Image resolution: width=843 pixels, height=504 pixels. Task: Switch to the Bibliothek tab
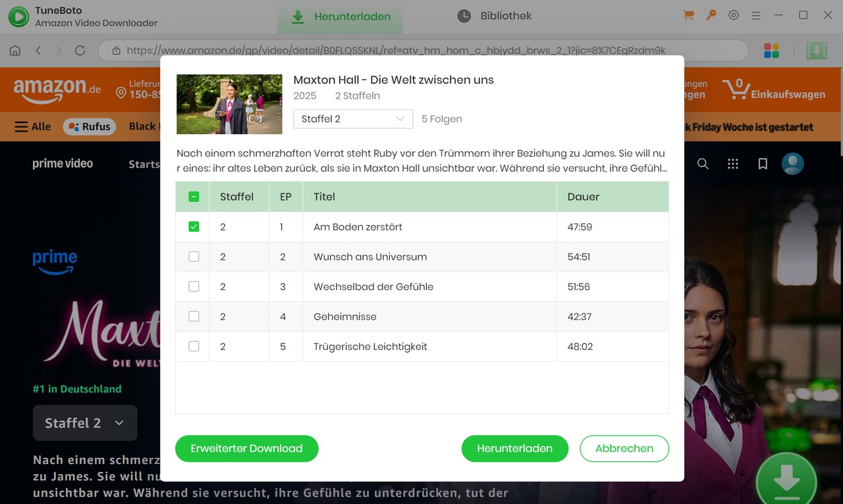(493, 15)
